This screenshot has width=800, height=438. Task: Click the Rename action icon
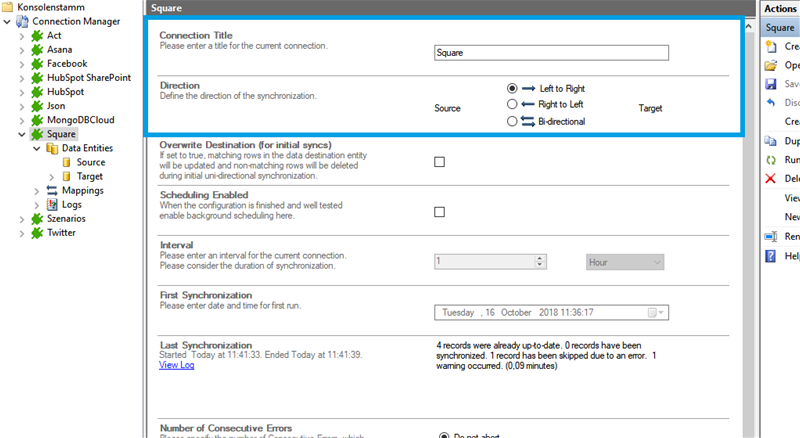pyautogui.click(x=771, y=237)
